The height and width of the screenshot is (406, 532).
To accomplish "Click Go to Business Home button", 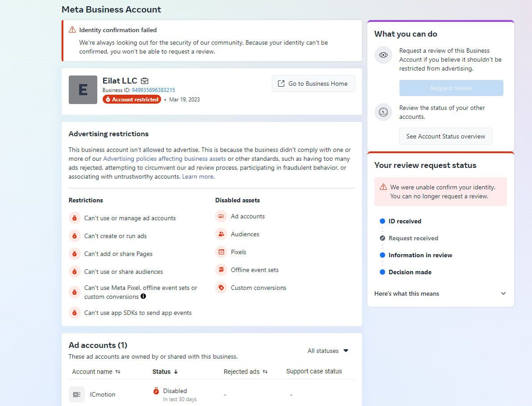I will [x=313, y=84].
